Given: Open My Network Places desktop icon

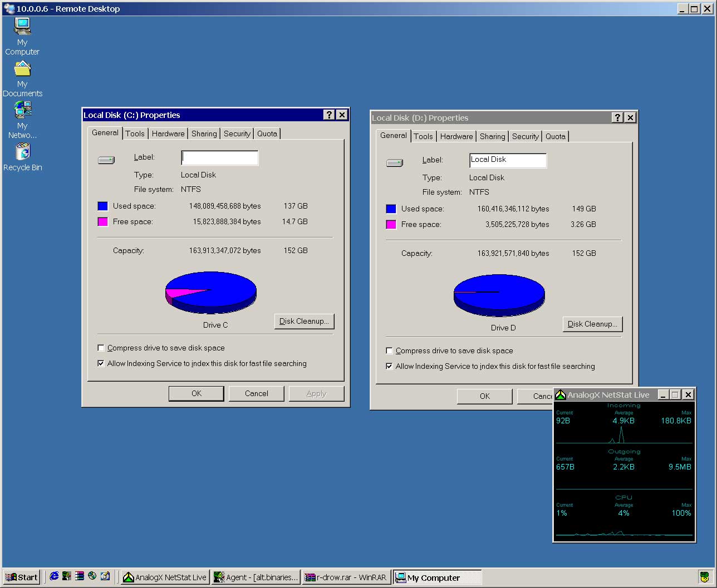Looking at the screenshot, I should pos(22,110).
